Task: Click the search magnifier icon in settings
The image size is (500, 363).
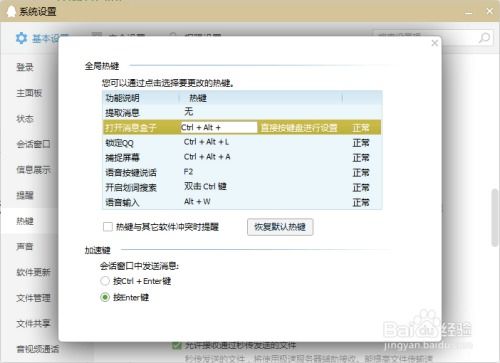Action: click(x=484, y=38)
